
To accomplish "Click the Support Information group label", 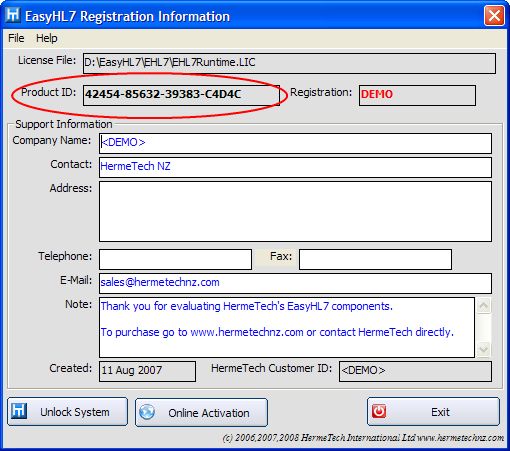I will tap(64, 124).
